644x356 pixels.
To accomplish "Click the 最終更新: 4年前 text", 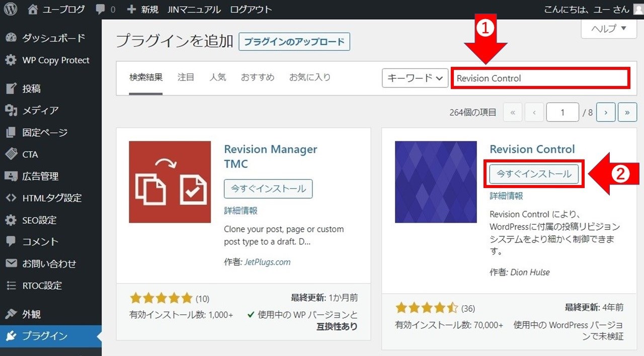I will pos(594,307).
